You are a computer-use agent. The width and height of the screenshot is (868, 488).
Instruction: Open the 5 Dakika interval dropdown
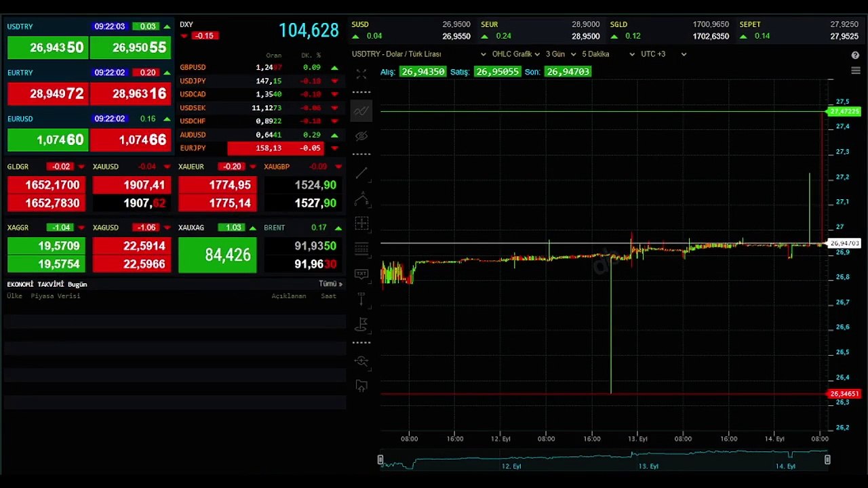pos(608,54)
